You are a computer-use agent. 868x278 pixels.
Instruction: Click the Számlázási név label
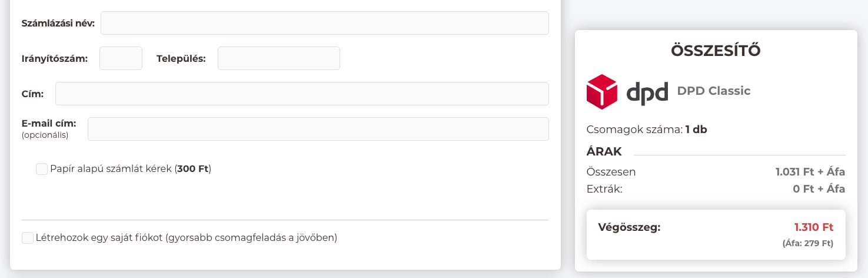coord(58,24)
